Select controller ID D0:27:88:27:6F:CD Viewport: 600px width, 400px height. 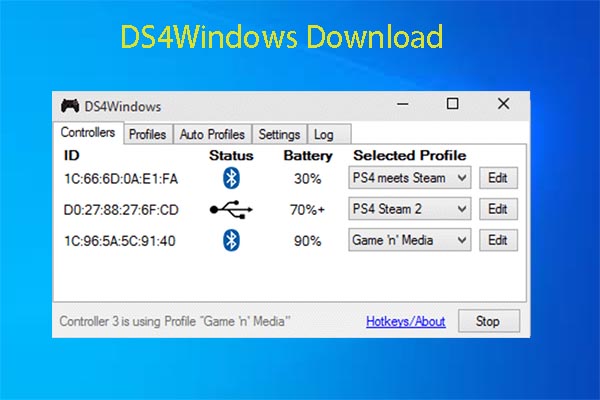[121, 210]
